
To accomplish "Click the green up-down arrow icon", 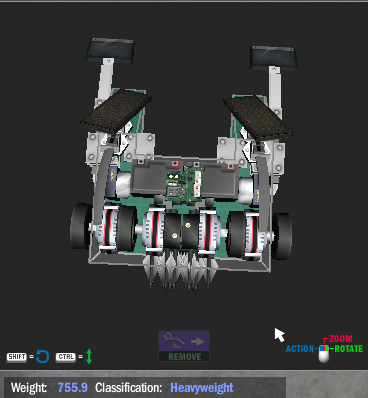I will (89, 356).
